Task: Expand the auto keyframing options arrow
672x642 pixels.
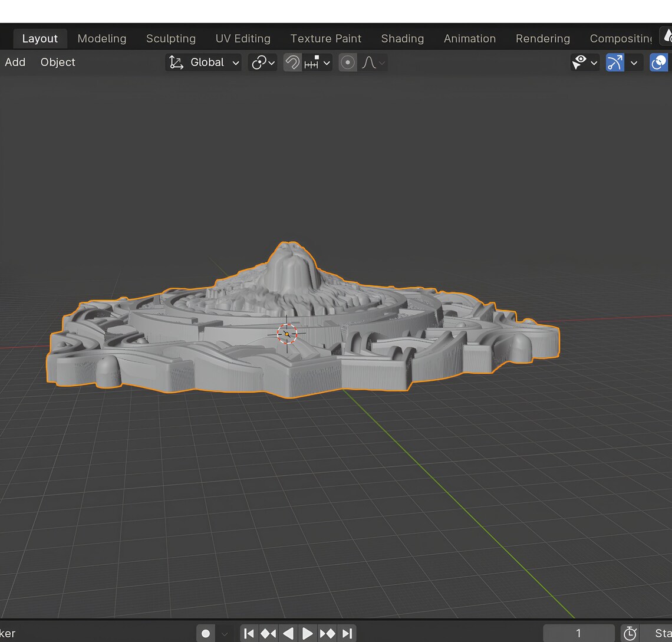Action: [224, 633]
